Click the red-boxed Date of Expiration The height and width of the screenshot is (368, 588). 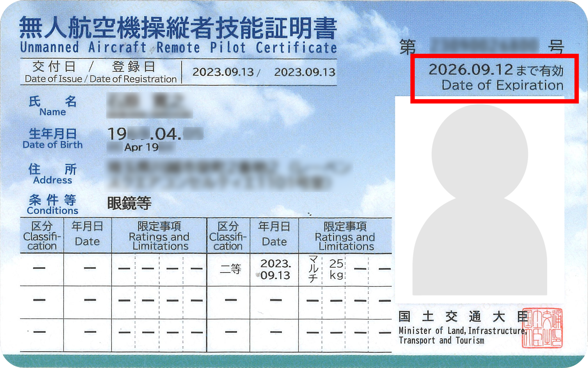495,78
